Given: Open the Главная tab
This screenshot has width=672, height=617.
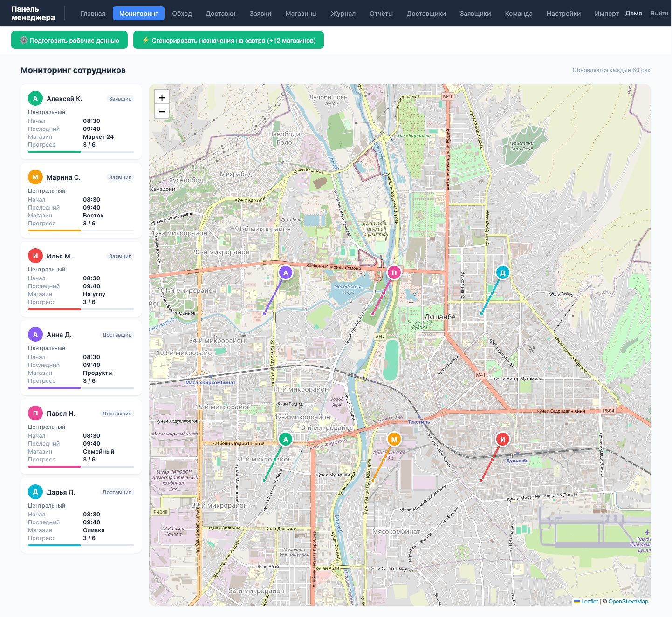Looking at the screenshot, I should pos(93,14).
